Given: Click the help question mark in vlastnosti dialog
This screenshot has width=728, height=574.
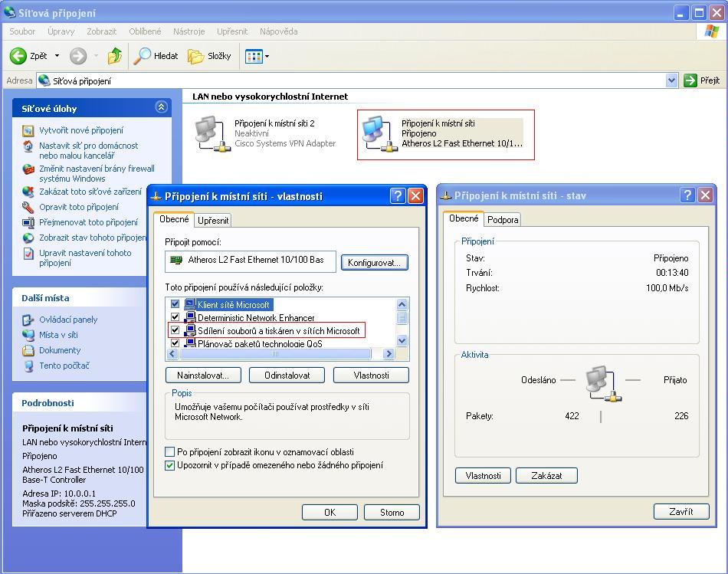Looking at the screenshot, I should (x=398, y=196).
